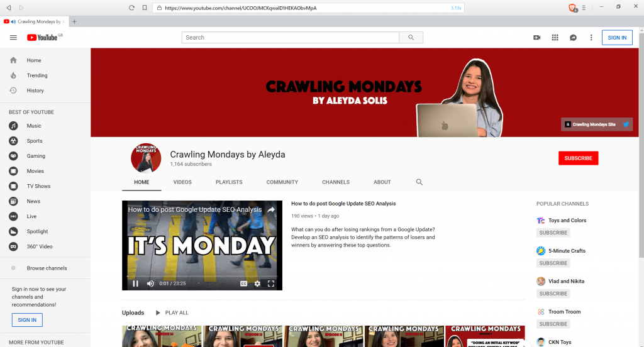Mute the video volume speaker
644x347 pixels.
pyautogui.click(x=150, y=284)
